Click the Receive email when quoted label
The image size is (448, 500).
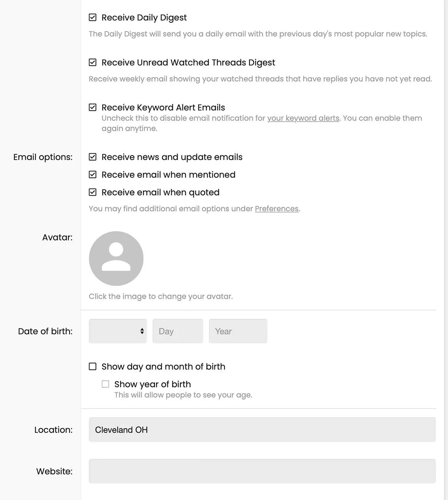pos(160,192)
